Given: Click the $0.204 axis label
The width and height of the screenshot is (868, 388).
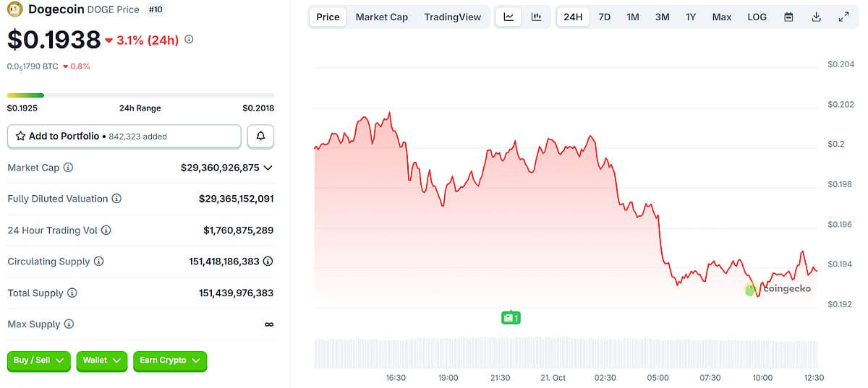Looking at the screenshot, I should click(841, 64).
